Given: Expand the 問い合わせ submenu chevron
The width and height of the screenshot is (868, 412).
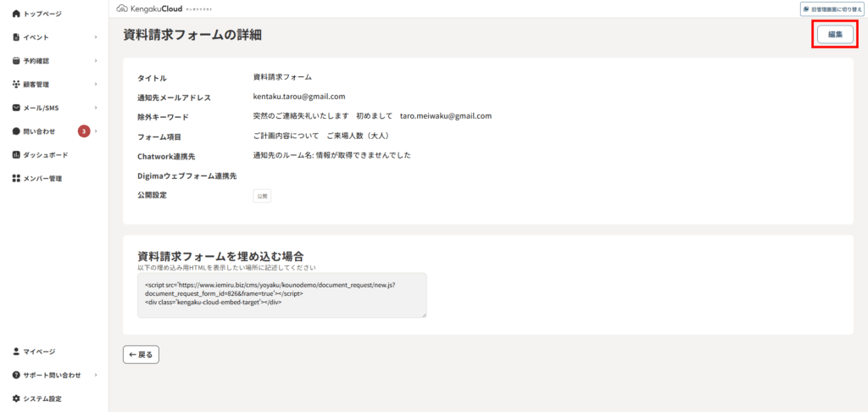Looking at the screenshot, I should click(96, 131).
